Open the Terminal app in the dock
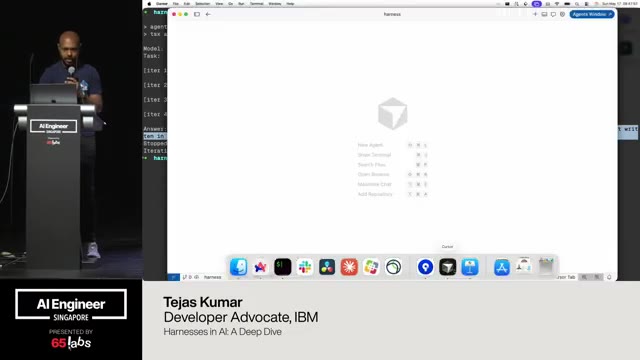This screenshot has width=640, height=360. [282, 267]
